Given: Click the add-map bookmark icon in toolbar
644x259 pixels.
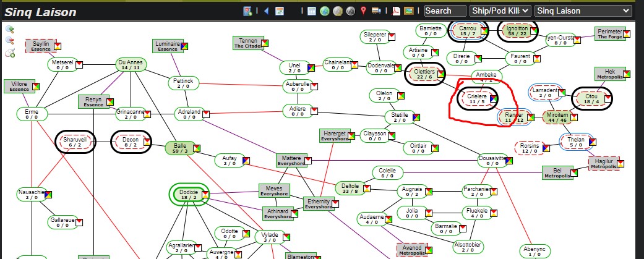Looking at the screenshot, I should 247,11.
